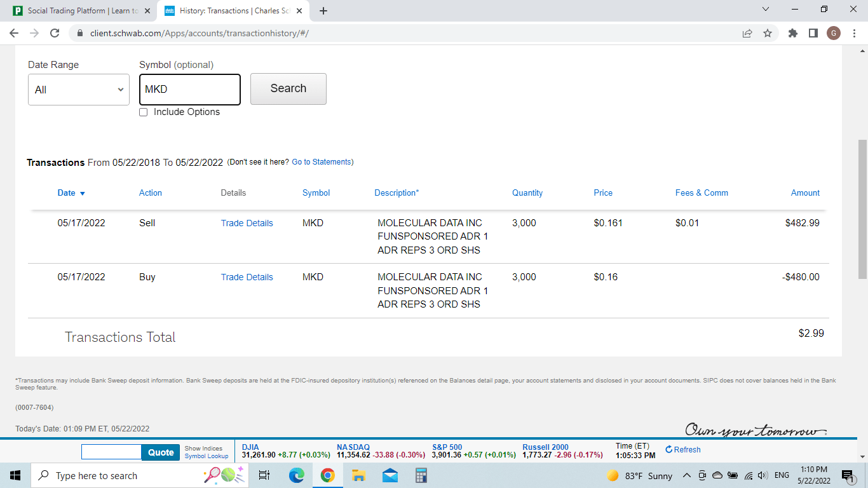This screenshot has width=868, height=488.
Task: Open Chrome's tab search chevron
Action: point(765,10)
